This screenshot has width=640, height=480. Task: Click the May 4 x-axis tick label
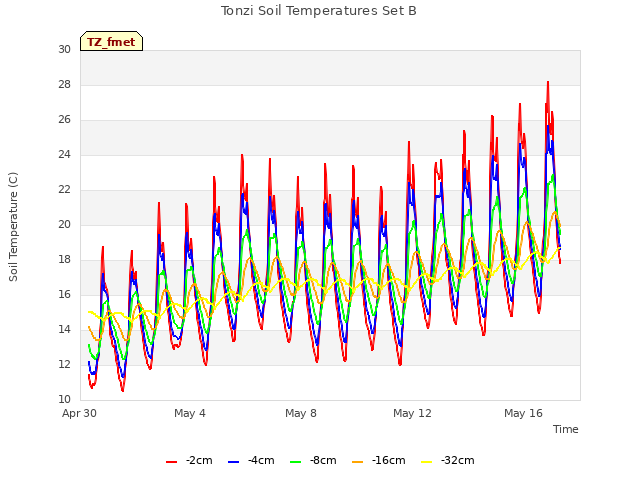(x=190, y=413)
